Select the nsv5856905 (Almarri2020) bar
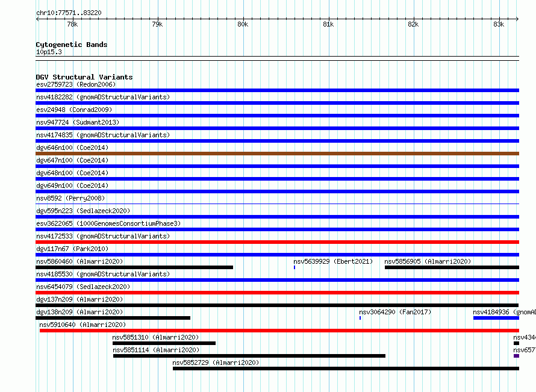Screen dimensions: 536x392 click(x=452, y=267)
